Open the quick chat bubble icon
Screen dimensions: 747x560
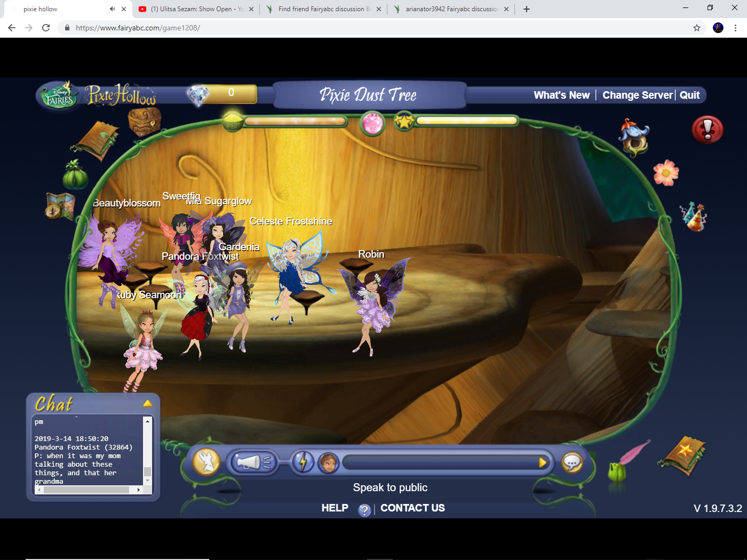572,462
